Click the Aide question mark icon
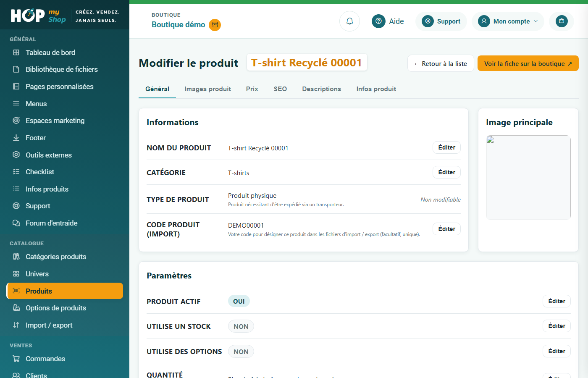Viewport: 588px width, 378px height. pos(378,21)
